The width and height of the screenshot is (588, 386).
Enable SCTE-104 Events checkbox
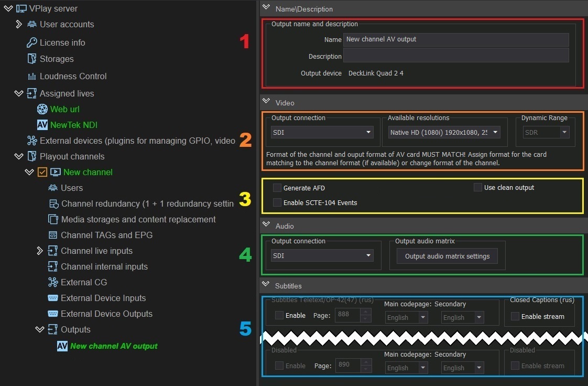tap(277, 202)
